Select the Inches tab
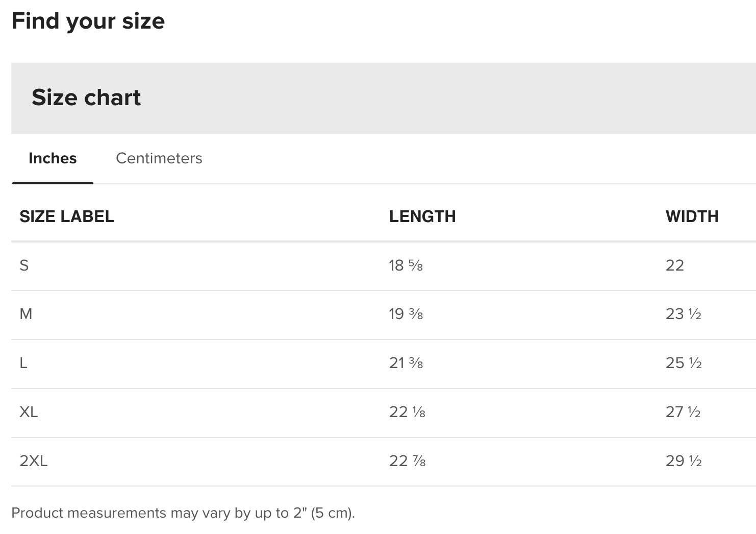756x534 pixels. coord(53,158)
